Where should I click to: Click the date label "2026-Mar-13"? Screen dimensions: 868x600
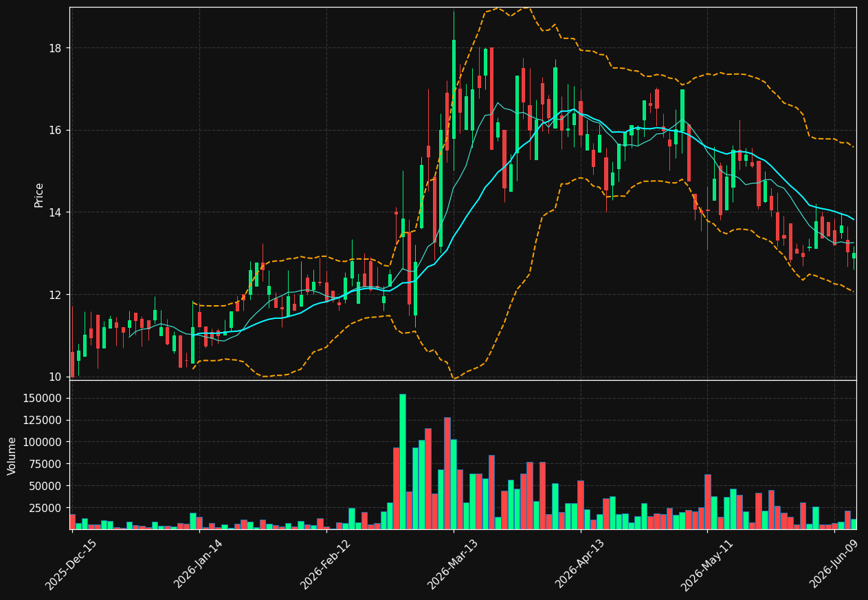coord(453,564)
